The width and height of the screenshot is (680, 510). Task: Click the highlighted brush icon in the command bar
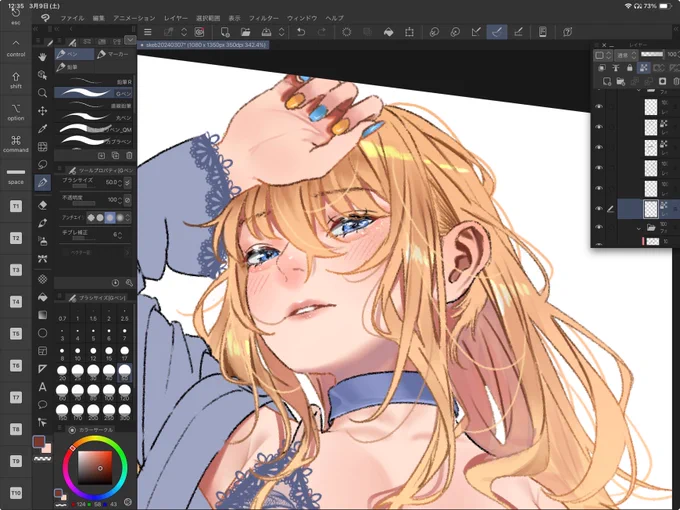point(497,32)
